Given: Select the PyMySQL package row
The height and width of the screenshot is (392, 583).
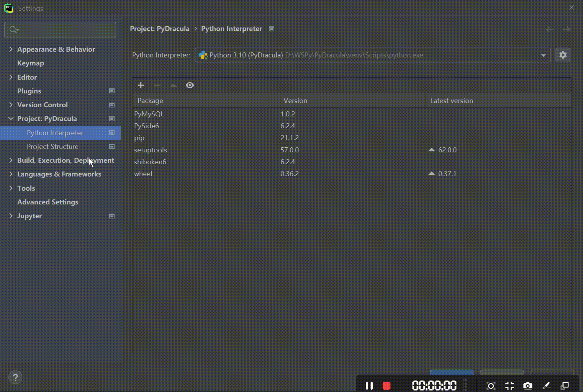Looking at the screenshot, I should point(352,114).
